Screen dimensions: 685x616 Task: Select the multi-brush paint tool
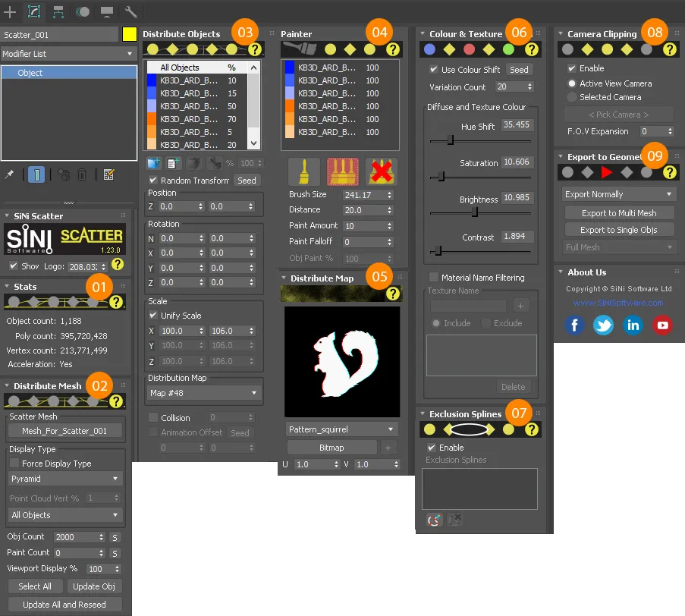pyautogui.click(x=342, y=172)
